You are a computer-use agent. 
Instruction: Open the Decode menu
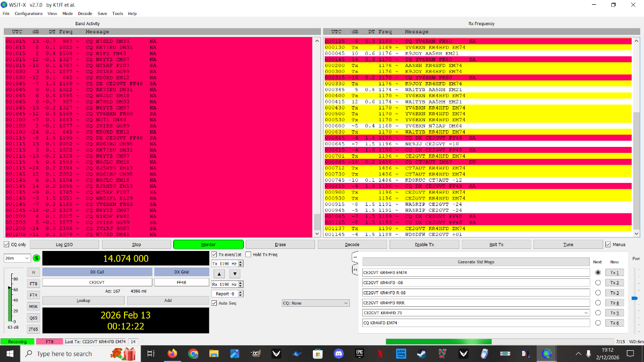click(85, 13)
